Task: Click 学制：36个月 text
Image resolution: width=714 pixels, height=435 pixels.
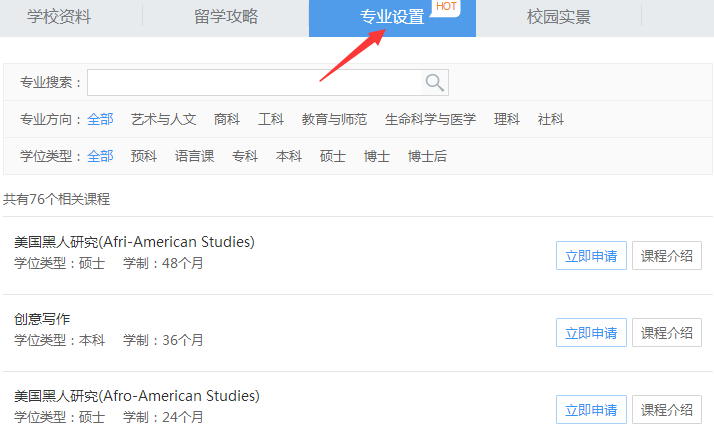Action: coord(163,340)
